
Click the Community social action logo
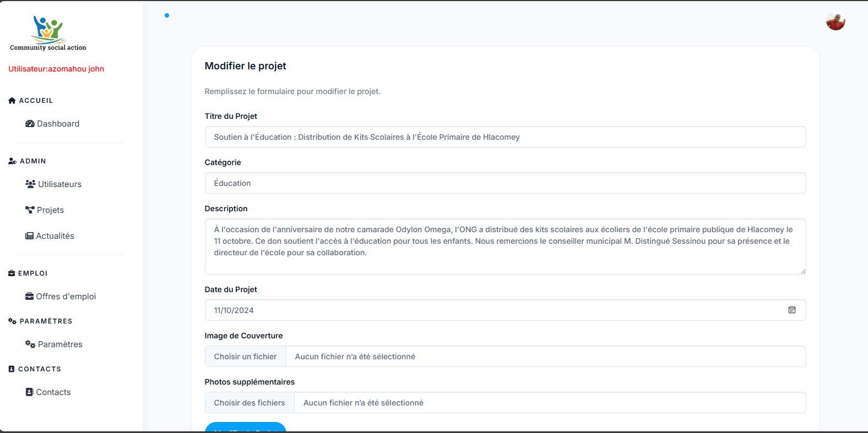[48, 33]
